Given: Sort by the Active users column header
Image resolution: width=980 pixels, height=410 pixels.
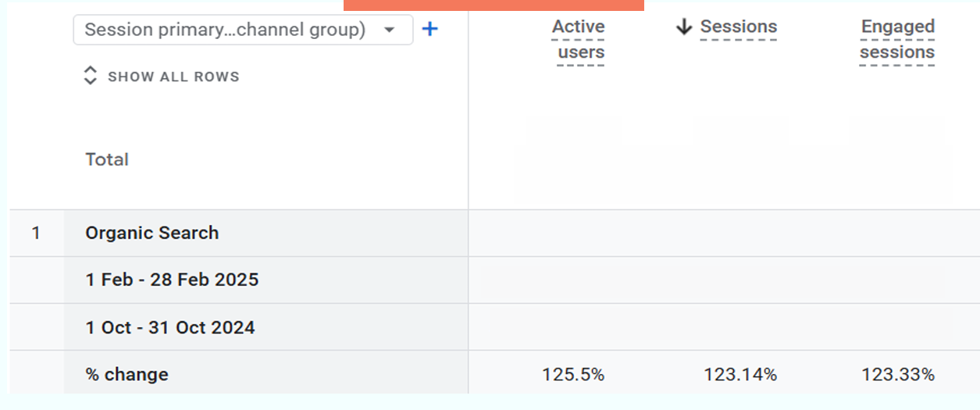Looking at the screenshot, I should click(x=579, y=40).
